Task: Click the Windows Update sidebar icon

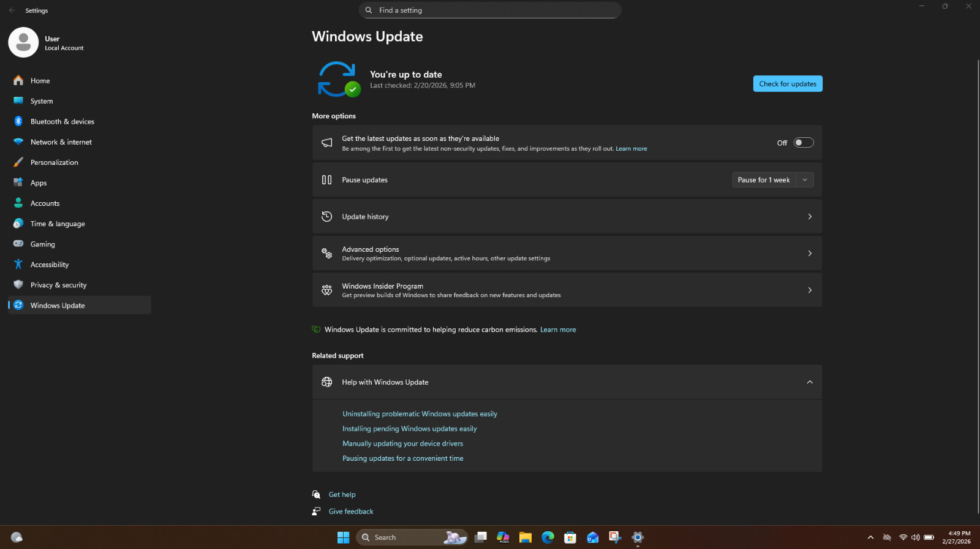Action: coord(18,305)
